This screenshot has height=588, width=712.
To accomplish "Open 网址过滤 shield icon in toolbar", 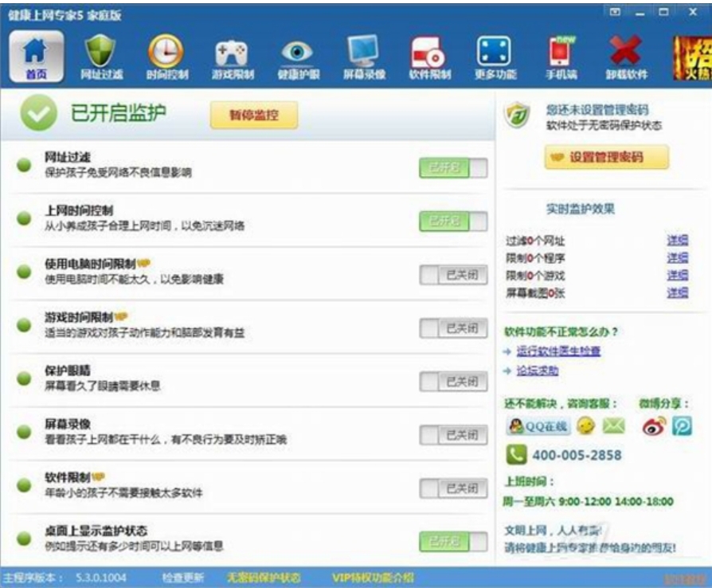I will (x=101, y=57).
